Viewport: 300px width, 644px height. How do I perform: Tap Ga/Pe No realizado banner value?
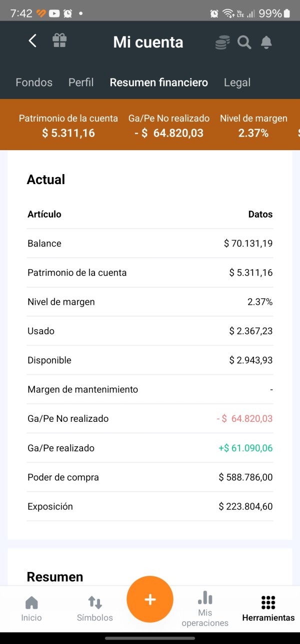tap(169, 133)
